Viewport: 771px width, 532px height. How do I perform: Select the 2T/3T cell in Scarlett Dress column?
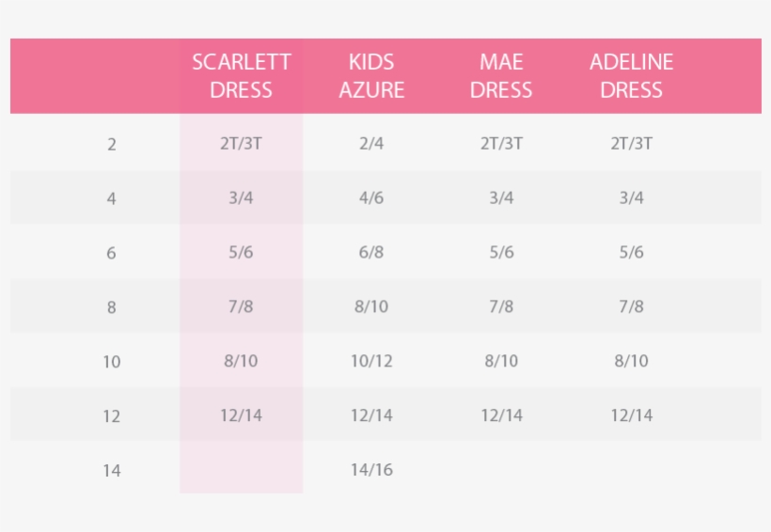241,144
